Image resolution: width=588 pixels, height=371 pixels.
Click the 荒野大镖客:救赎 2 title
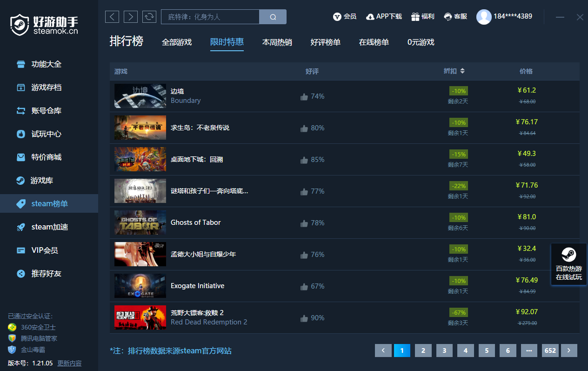coord(197,313)
